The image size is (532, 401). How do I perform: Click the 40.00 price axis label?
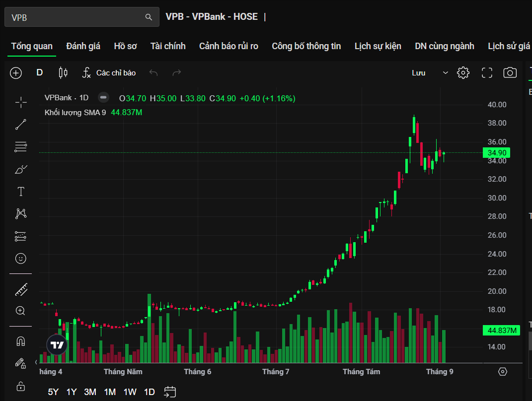pos(497,105)
